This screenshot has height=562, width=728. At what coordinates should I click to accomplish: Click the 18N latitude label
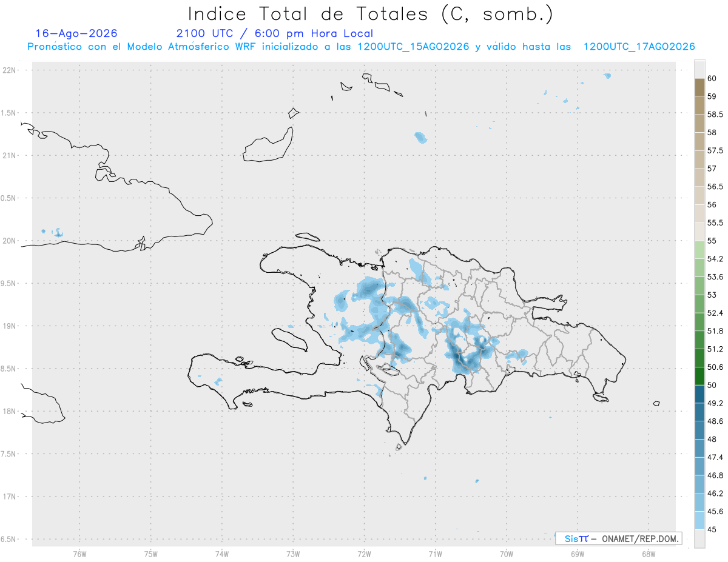click(10, 411)
